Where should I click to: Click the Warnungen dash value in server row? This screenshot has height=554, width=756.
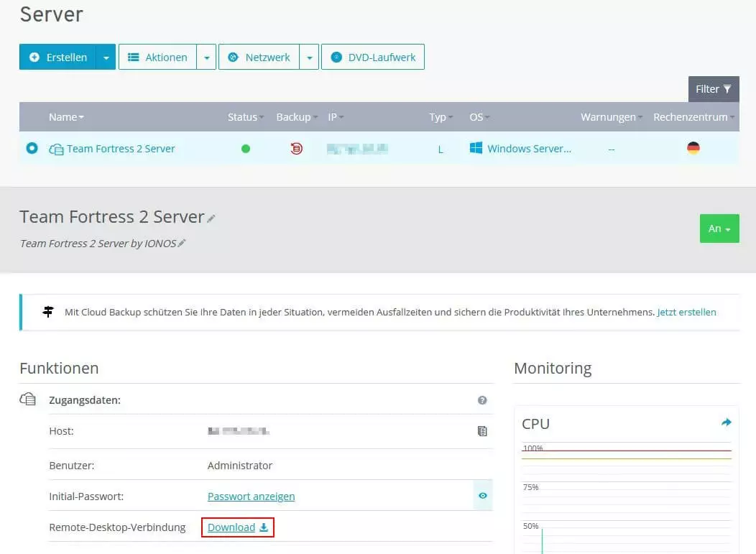pyautogui.click(x=612, y=149)
